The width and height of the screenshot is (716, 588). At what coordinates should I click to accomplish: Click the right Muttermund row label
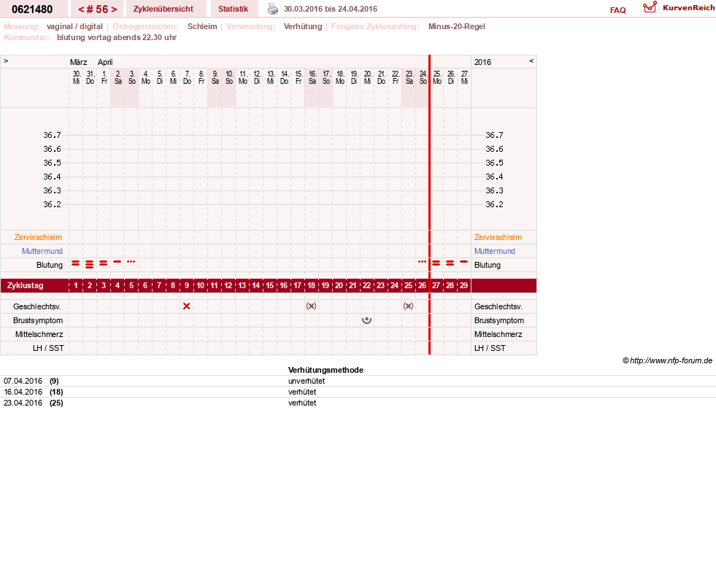495,251
